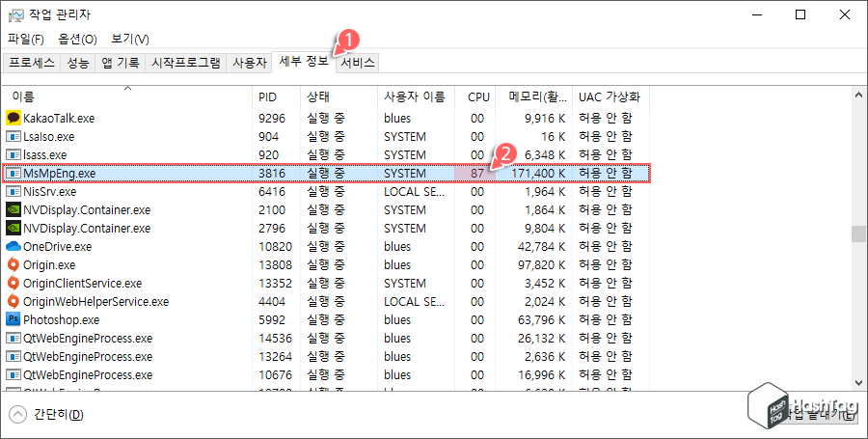Switch to the 서비스 tab
Image resolution: width=868 pixels, height=439 pixels.
click(358, 63)
